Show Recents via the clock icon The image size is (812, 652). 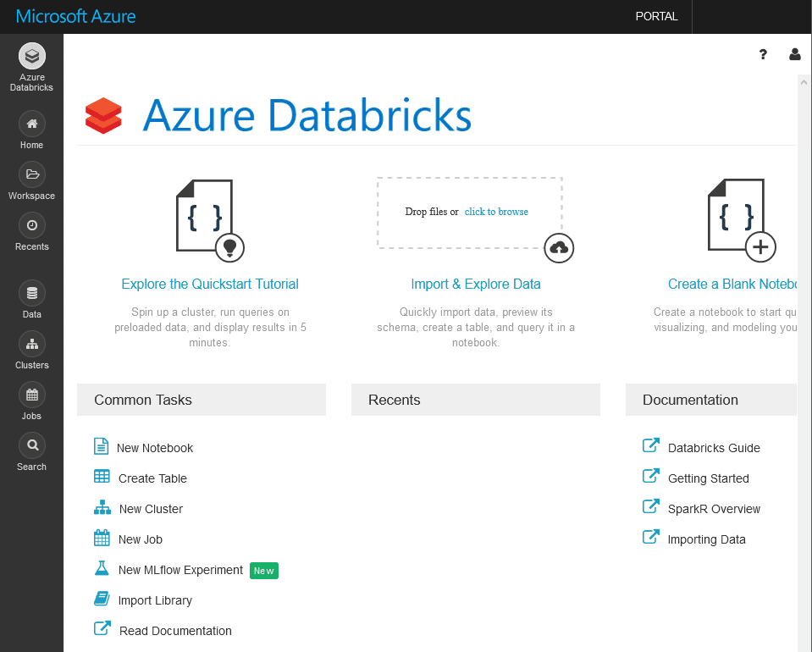coord(32,225)
